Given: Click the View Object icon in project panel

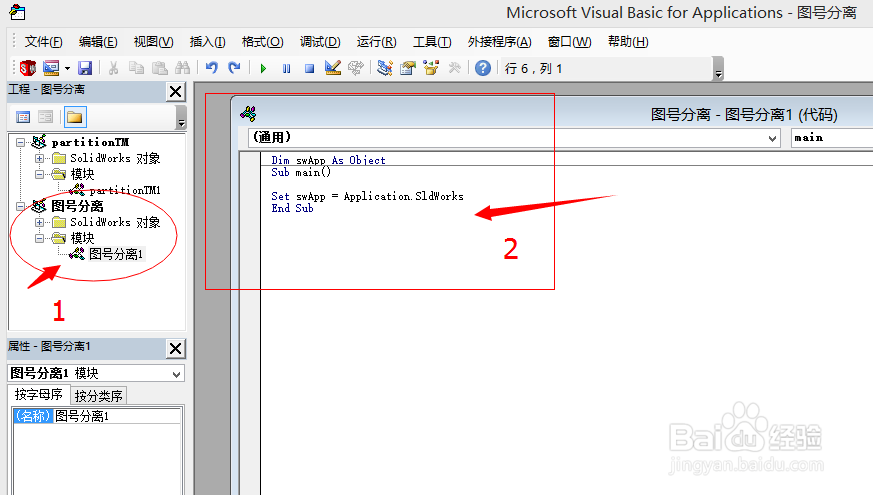Looking at the screenshot, I should coord(46,117).
